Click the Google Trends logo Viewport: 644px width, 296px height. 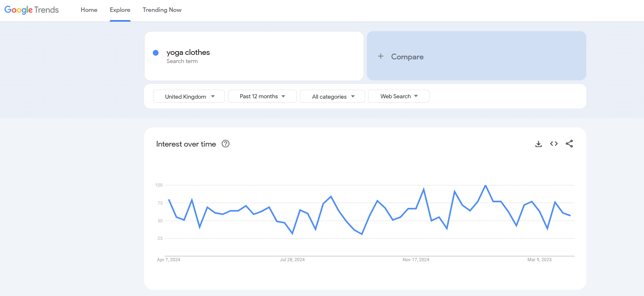pos(32,10)
